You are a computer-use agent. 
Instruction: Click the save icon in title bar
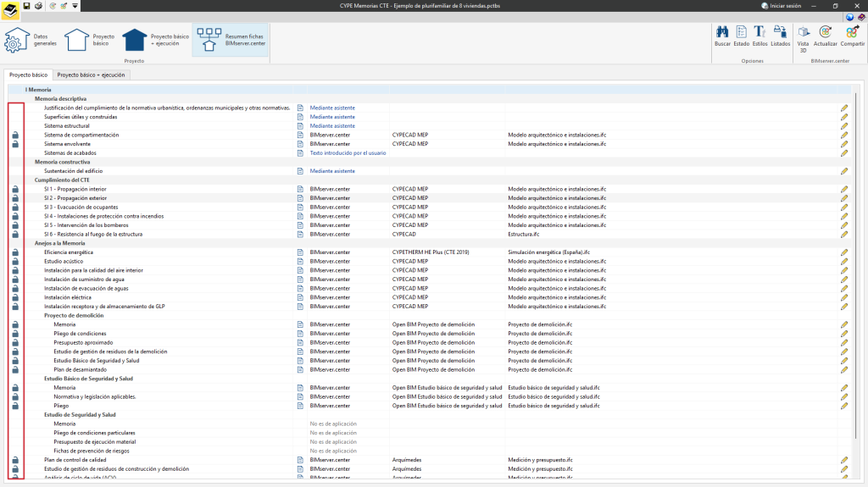point(26,6)
